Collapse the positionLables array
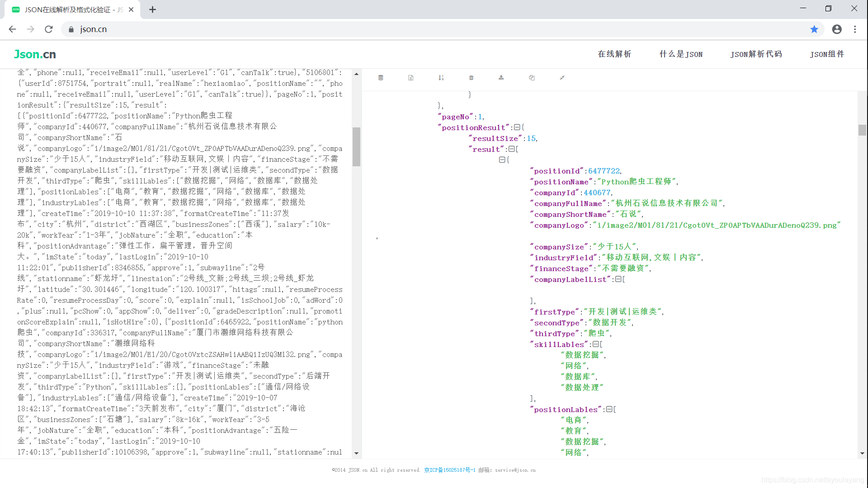The height and width of the screenshot is (488, 868). (609, 409)
